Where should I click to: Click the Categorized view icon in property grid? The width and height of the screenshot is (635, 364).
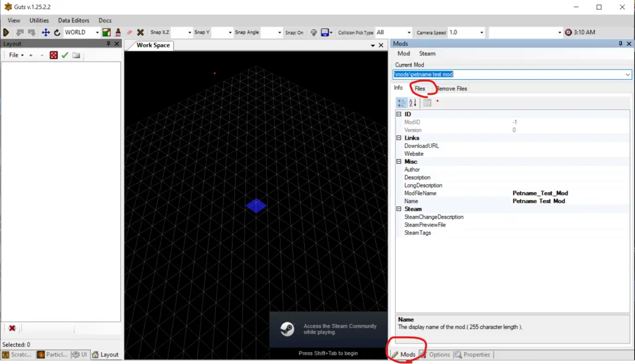(x=402, y=103)
